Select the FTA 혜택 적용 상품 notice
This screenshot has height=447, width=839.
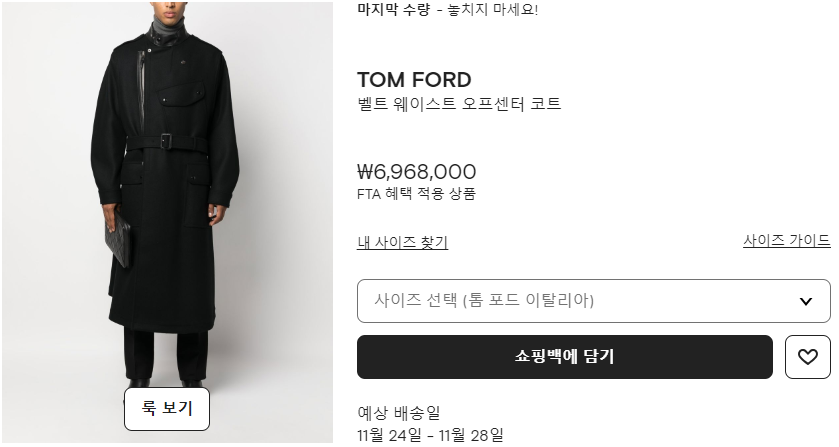click(416, 194)
